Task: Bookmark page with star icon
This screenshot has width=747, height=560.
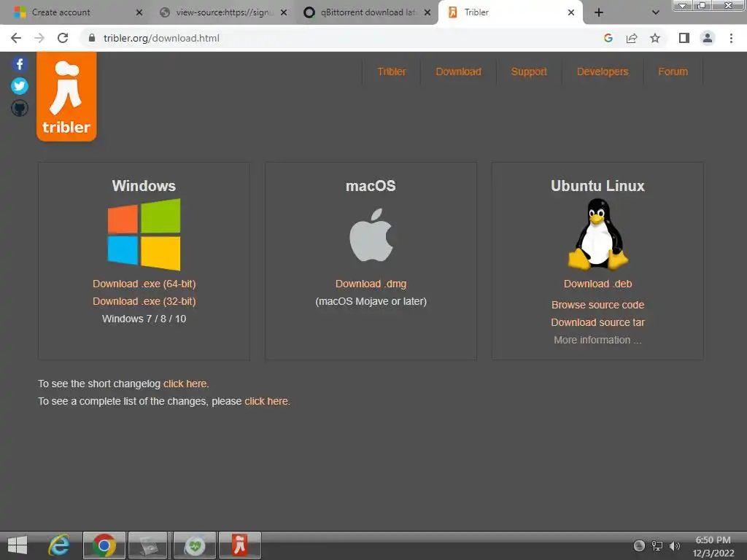Action: pos(655,38)
